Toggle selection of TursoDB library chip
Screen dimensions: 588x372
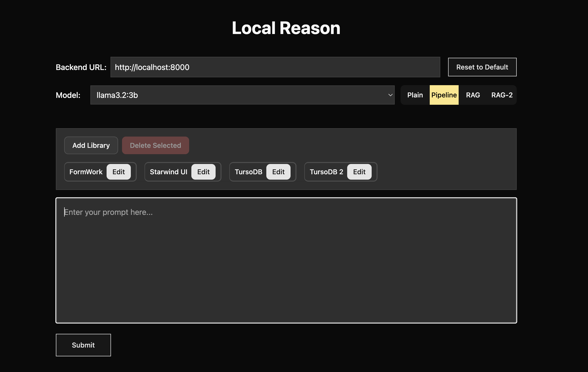coord(248,172)
